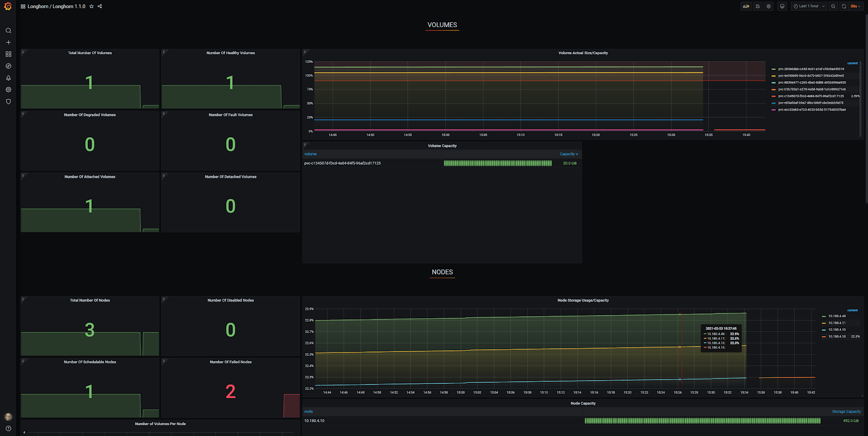Click the dashboards grid icon beside Longhorn breadcrumb
The width and height of the screenshot is (868, 436).
(x=23, y=7)
